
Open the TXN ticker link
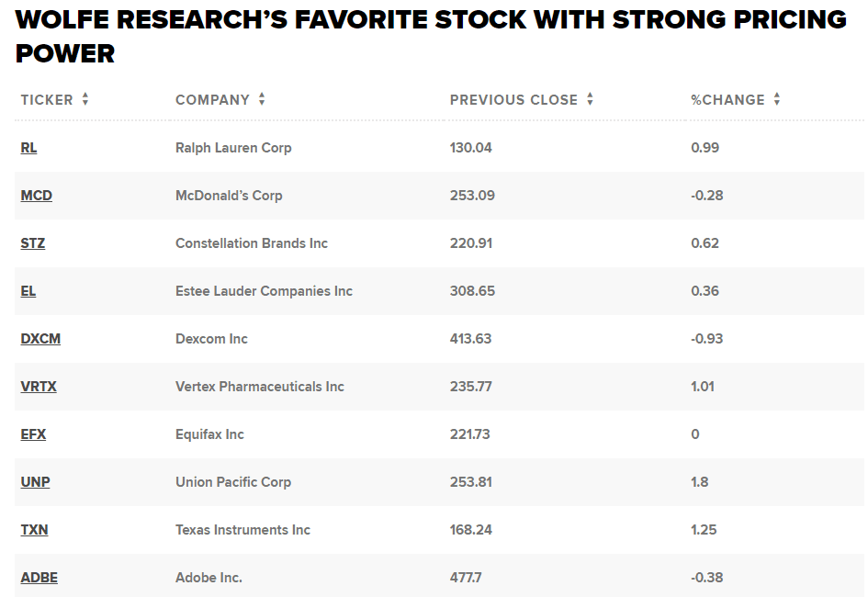pyautogui.click(x=34, y=530)
